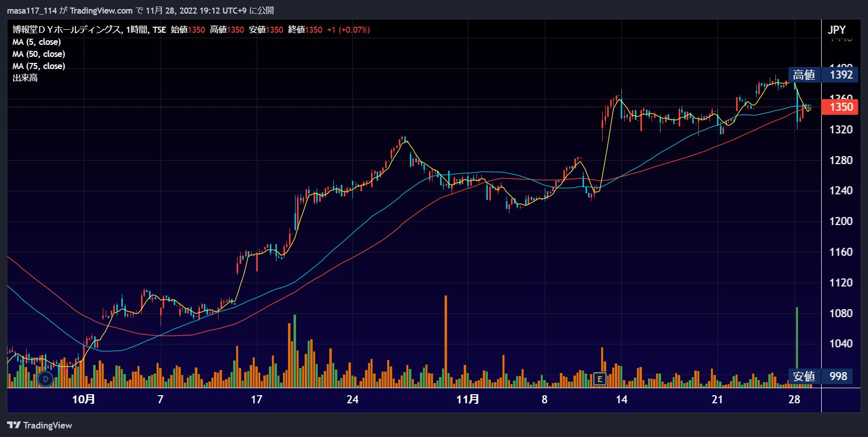This screenshot has height=437, width=868.
Task: Open the TradingView logo link
Action: pyautogui.click(x=40, y=425)
